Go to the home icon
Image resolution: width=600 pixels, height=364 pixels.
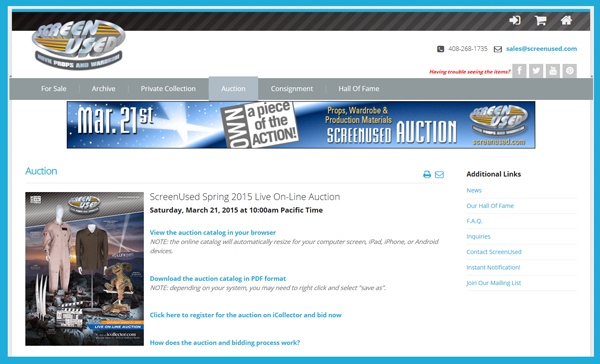click(566, 20)
